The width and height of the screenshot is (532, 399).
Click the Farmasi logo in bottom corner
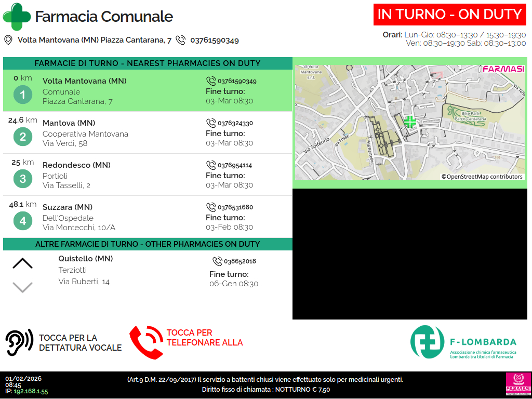[x=517, y=384]
